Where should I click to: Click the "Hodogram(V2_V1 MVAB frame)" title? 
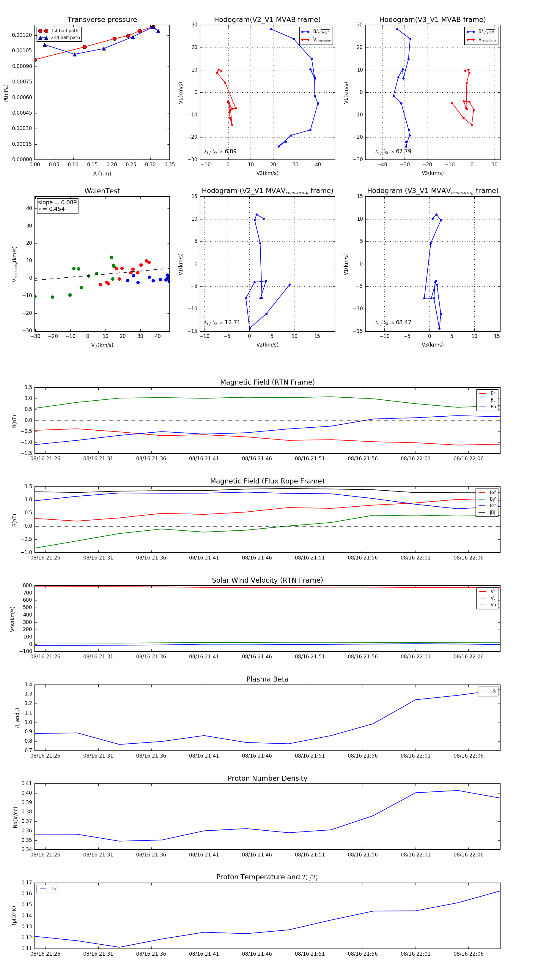coord(267,20)
